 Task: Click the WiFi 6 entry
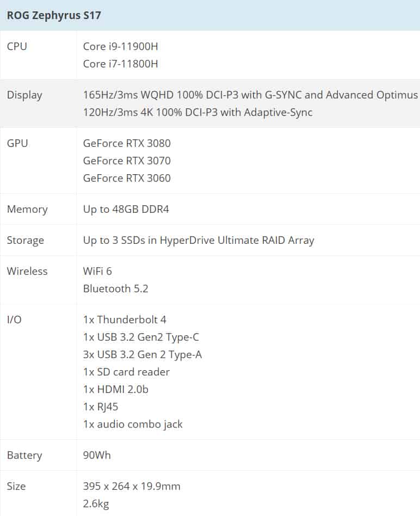pyautogui.click(x=97, y=271)
